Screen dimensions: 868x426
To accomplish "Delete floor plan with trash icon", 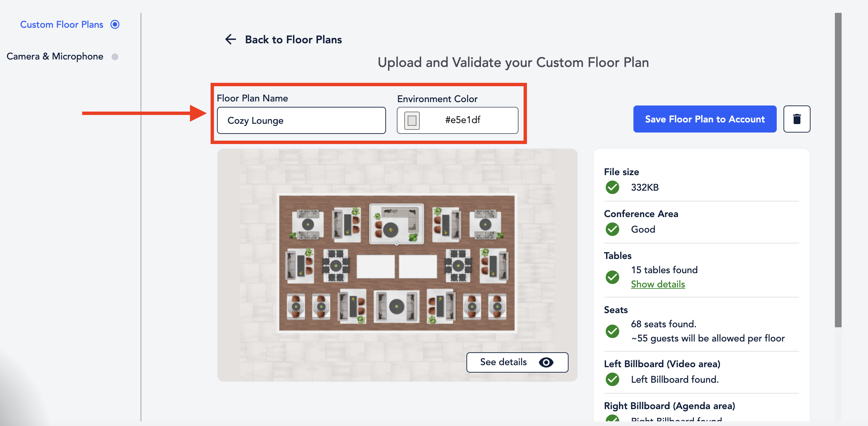I will point(797,119).
